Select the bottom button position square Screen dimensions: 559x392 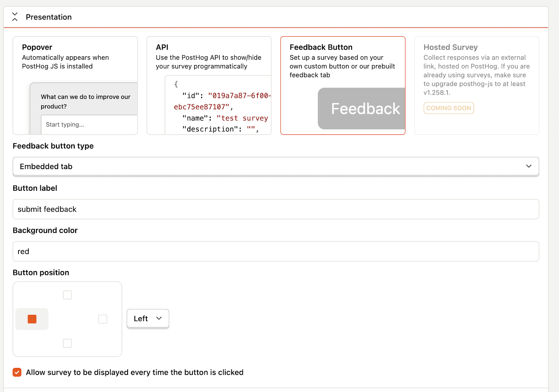[x=67, y=343]
